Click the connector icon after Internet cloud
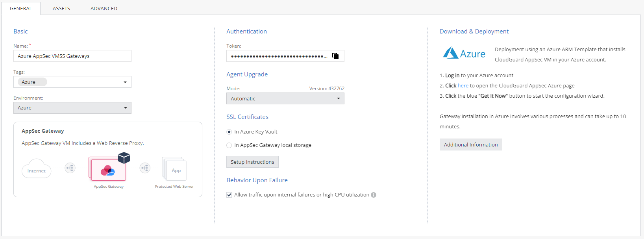644x239 pixels. coord(70,168)
